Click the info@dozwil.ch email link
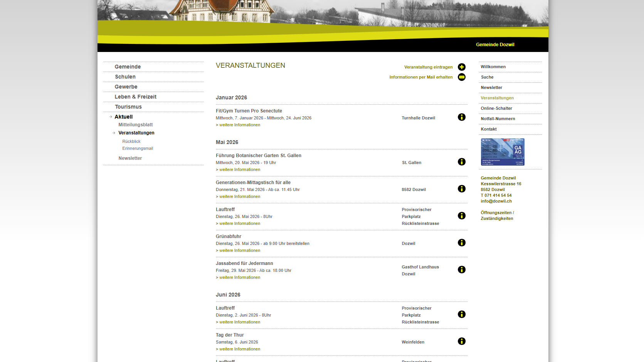644x362 pixels. click(x=496, y=201)
